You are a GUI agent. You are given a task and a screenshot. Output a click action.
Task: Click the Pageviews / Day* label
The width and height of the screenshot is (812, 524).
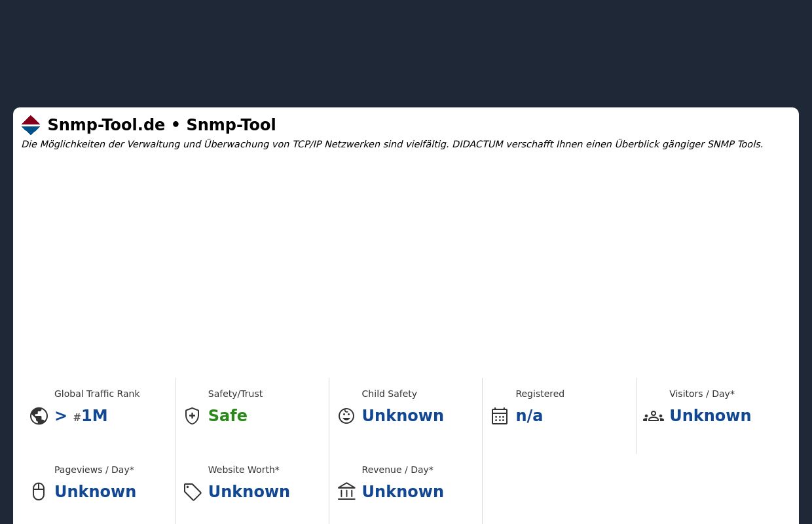94,470
